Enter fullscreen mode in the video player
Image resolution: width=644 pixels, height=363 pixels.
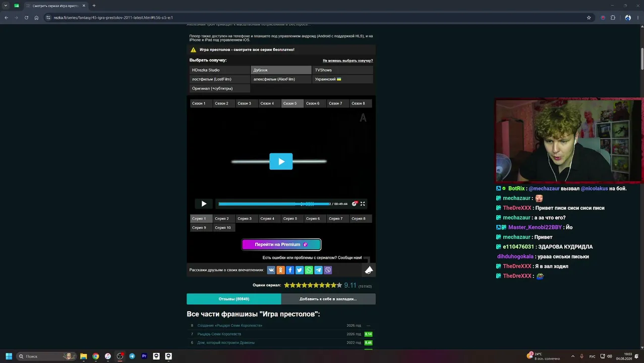363,204
